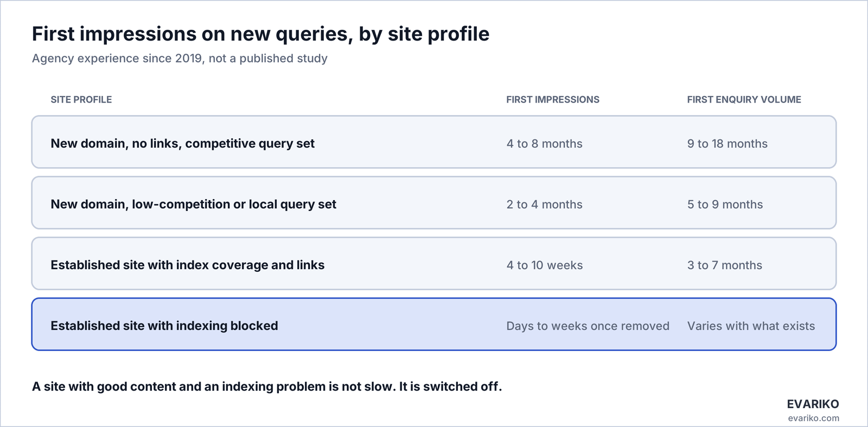Click the 'Days to weeks once removed' cell
This screenshot has width=868, height=427.
588,326
